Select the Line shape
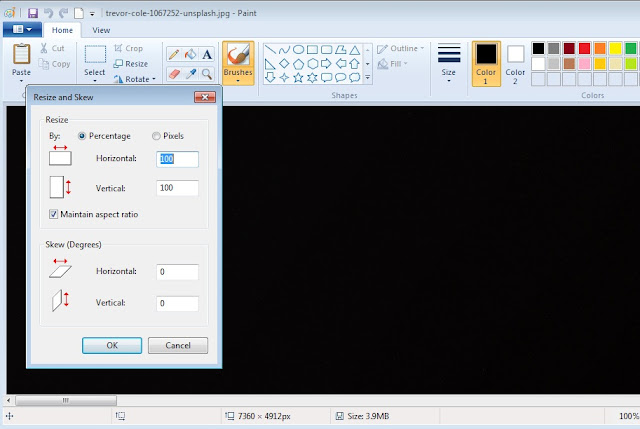Screen dimensions: 640x429 click(x=270, y=50)
